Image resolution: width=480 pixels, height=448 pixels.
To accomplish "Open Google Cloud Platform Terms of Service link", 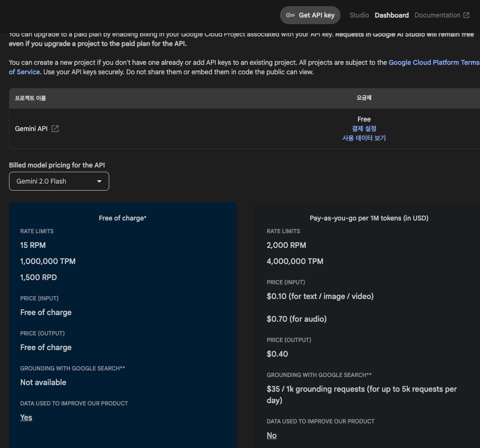I will coord(433,62).
